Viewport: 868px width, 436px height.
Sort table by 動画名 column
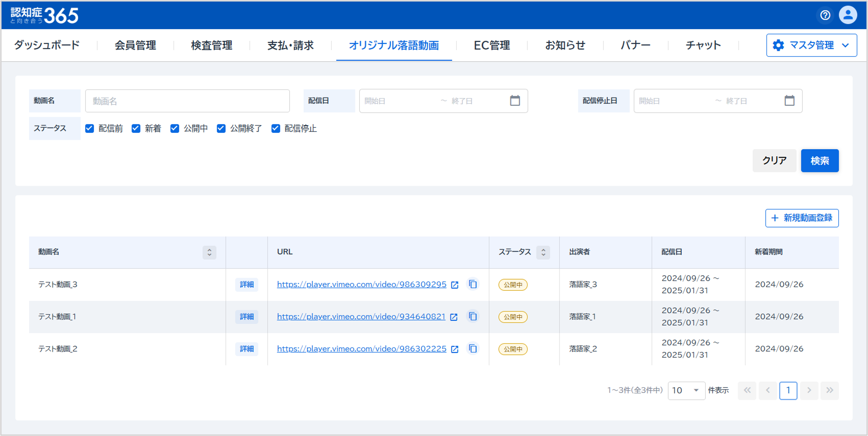tap(209, 252)
